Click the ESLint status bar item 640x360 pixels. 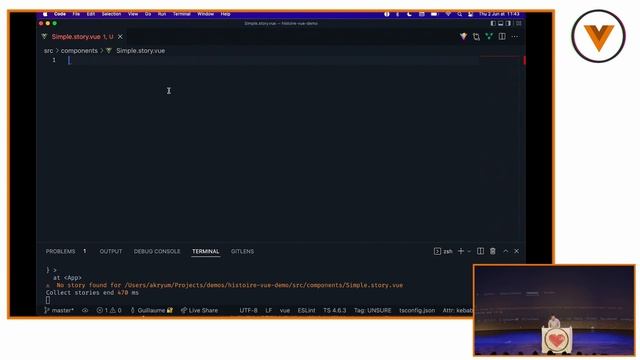(306, 311)
